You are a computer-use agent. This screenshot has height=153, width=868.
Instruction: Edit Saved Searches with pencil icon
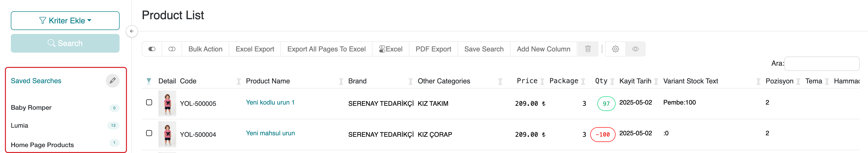tap(112, 80)
